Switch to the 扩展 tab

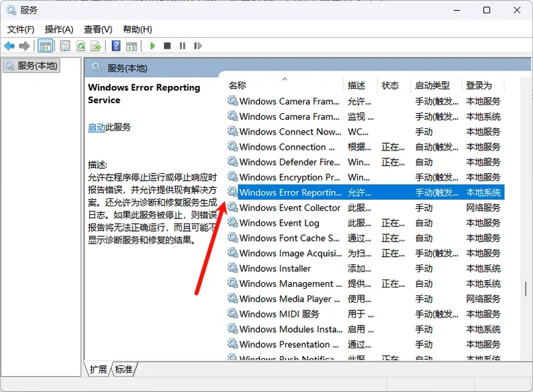point(98,369)
